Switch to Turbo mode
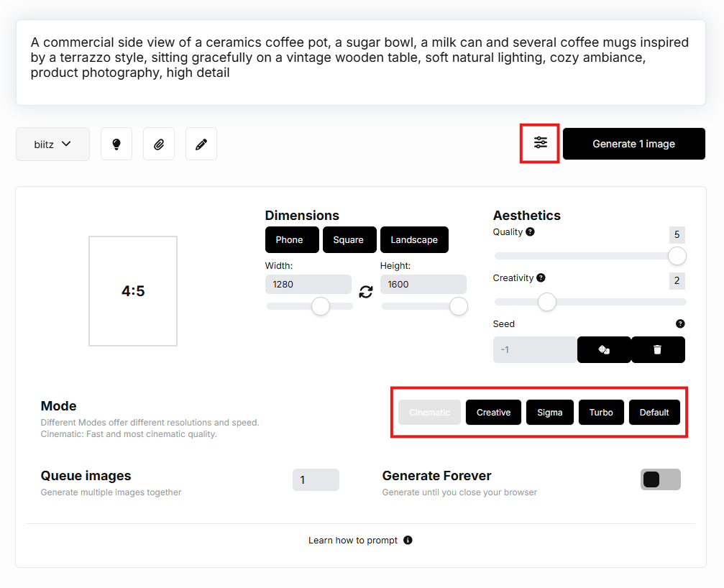 click(601, 413)
